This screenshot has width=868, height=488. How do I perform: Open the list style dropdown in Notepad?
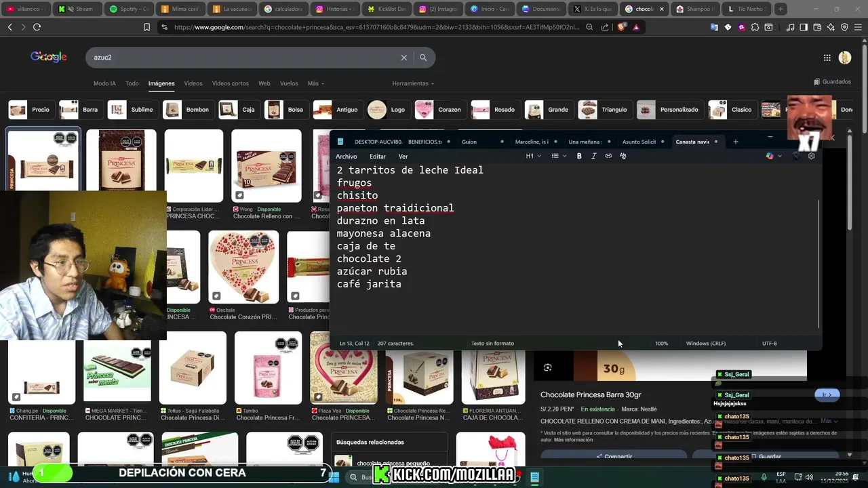[x=559, y=156]
